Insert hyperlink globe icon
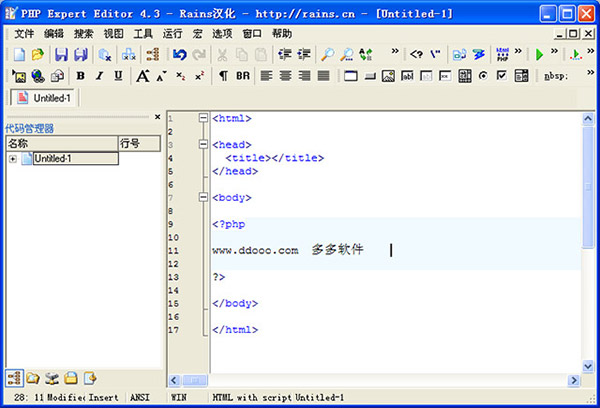This screenshot has width=600, height=408. click(38, 76)
